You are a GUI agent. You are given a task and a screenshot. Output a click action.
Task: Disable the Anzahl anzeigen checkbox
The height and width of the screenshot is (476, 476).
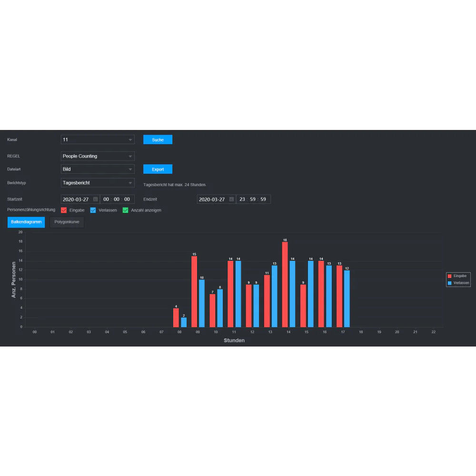pyautogui.click(x=126, y=210)
